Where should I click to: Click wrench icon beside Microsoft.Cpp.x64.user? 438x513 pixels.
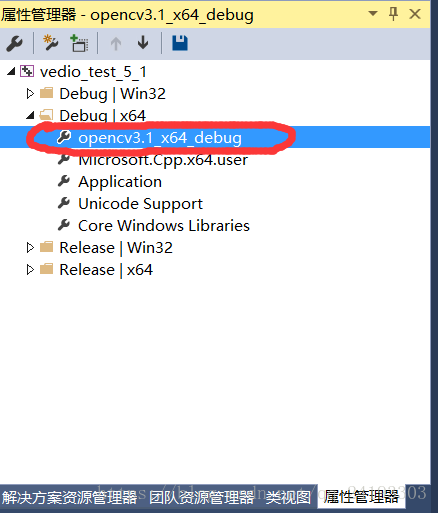click(x=64, y=160)
